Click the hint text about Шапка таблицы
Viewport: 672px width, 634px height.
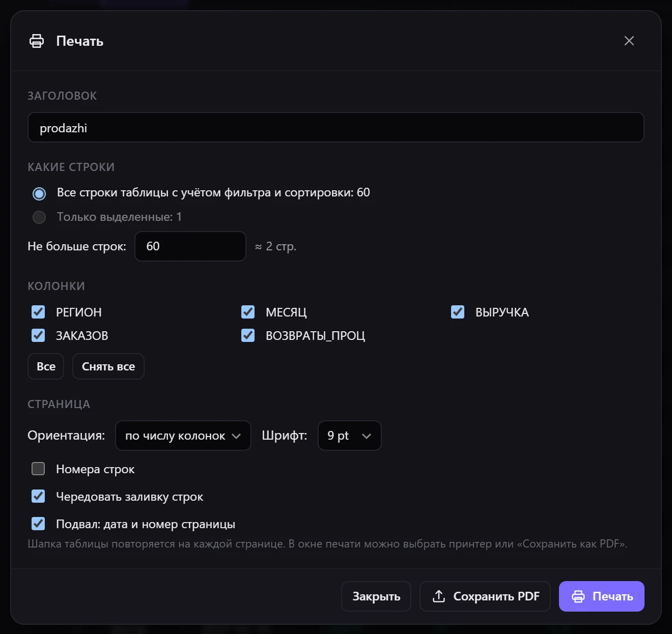[327, 544]
